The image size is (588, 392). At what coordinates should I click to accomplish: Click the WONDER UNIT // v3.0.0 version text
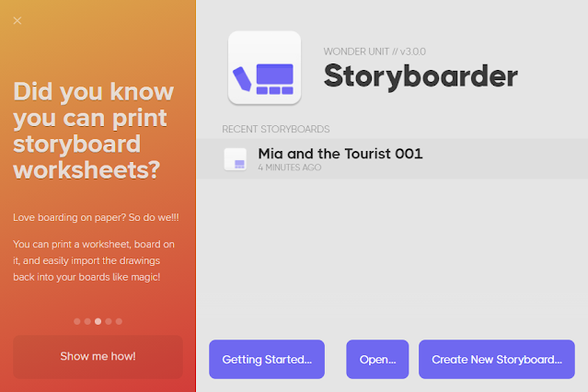[x=375, y=52]
